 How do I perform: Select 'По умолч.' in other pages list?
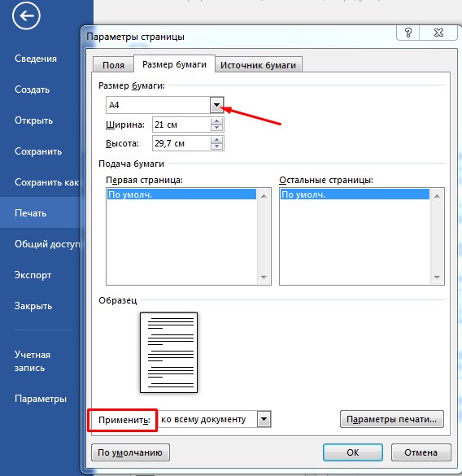click(355, 194)
